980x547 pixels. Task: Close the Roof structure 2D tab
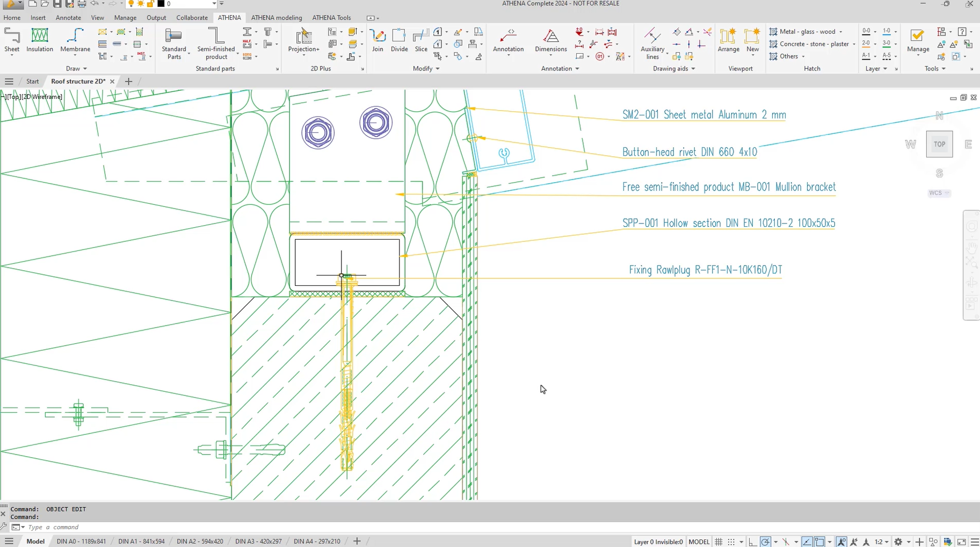[x=112, y=82]
